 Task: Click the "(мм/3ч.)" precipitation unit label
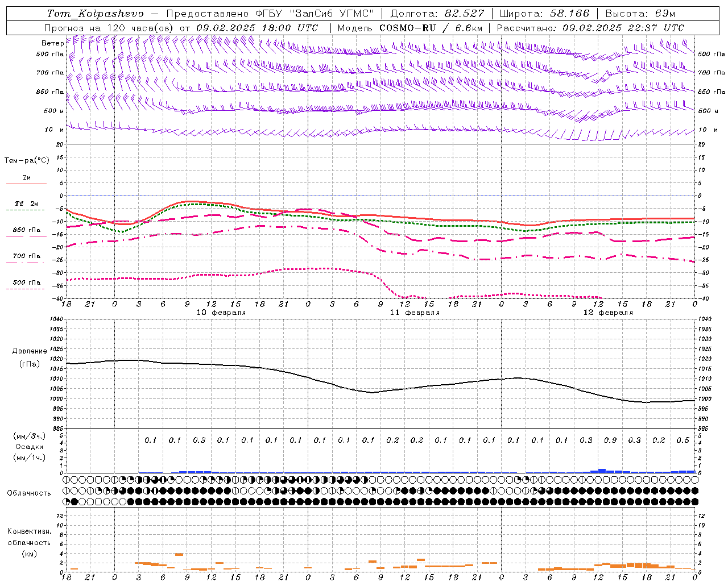tap(30, 436)
